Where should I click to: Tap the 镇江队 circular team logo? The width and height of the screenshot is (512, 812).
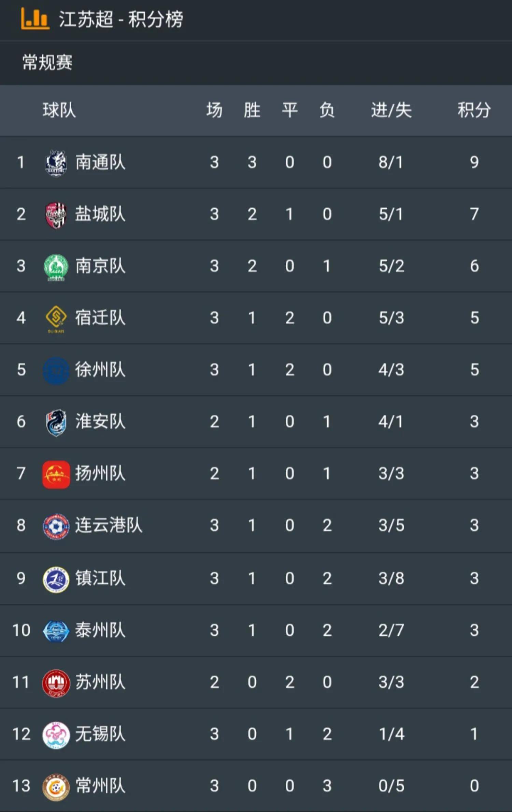(56, 579)
